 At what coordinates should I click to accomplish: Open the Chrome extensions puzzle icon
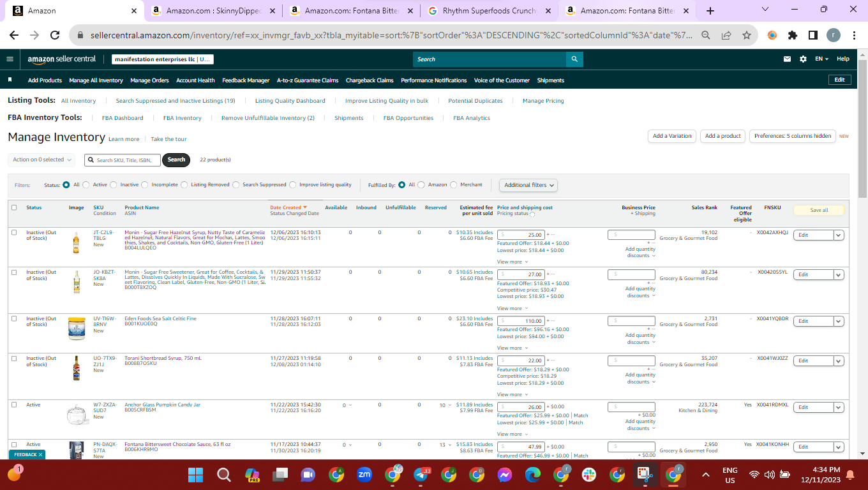point(793,36)
